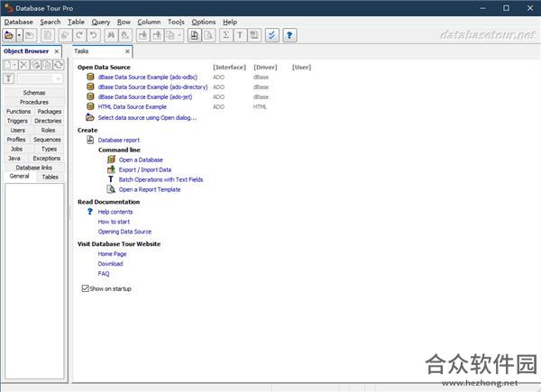Screen dimensions: 541x392
Task: Open the How to start link
Action: coord(114,222)
